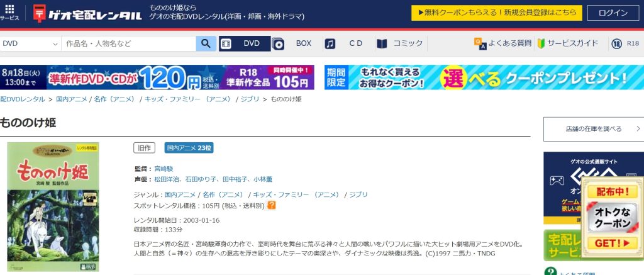Open the services grid menu icon
The height and width of the screenshot is (275, 644).
tap(9, 9)
